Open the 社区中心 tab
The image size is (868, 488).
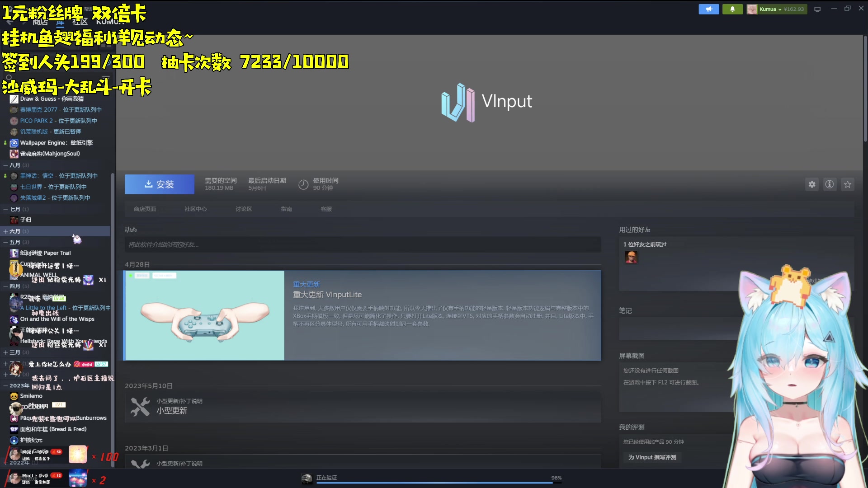(x=195, y=209)
